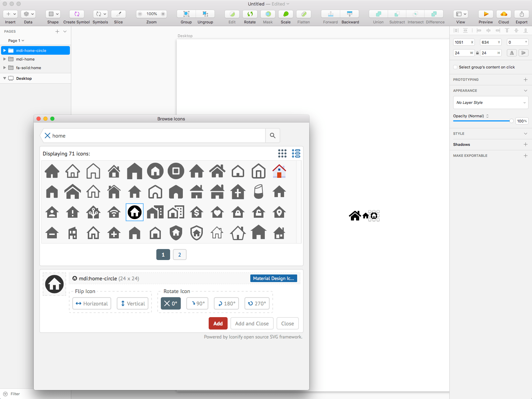Set icon rotation to 90°
The height and width of the screenshot is (399, 532).
pos(197,303)
